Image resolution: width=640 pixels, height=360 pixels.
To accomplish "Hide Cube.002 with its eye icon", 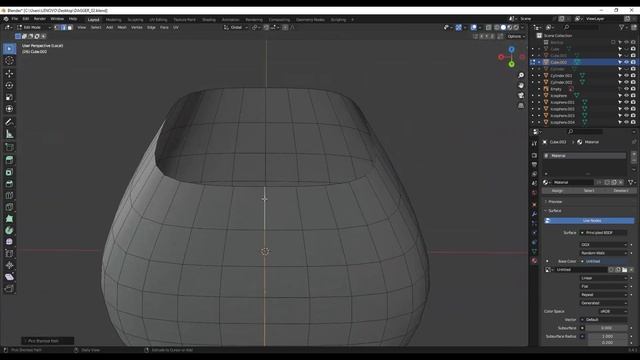I will tap(626, 62).
